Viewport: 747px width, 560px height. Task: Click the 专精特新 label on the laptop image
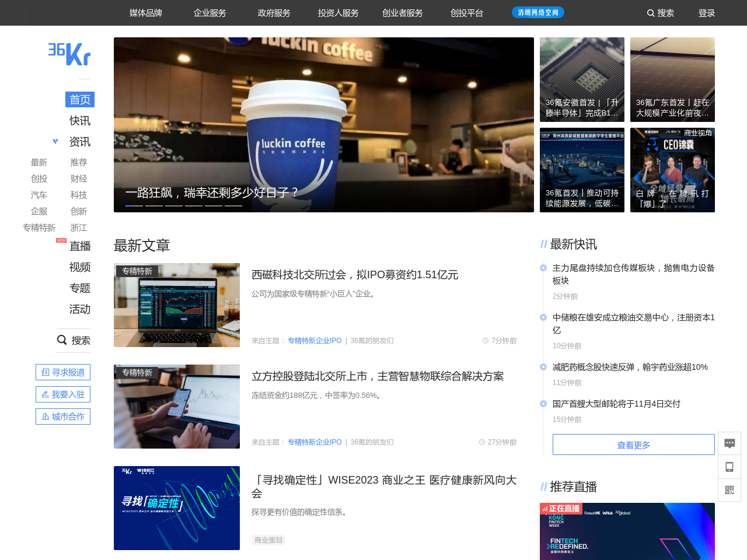[137, 271]
